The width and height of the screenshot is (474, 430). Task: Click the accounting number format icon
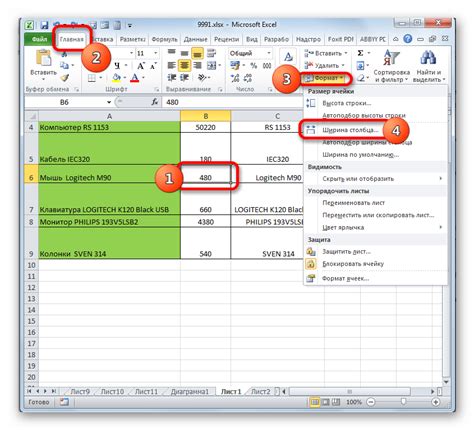pyautogui.click(x=235, y=65)
